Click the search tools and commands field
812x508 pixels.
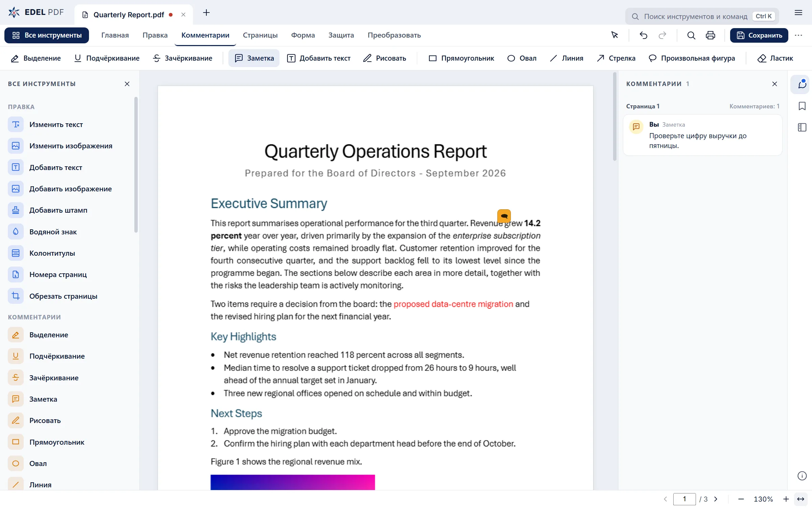702,16
